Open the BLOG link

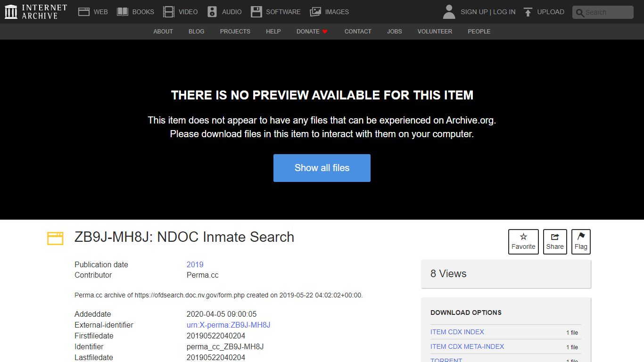pyautogui.click(x=197, y=32)
